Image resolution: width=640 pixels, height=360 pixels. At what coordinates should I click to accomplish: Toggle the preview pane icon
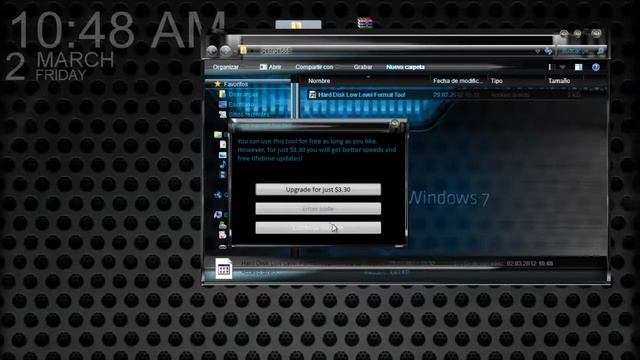(578, 67)
